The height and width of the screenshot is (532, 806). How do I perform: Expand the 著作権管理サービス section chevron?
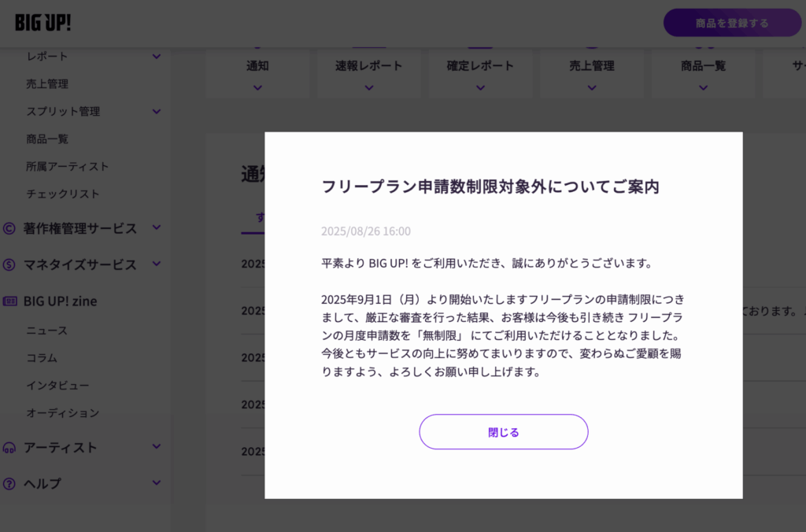point(156,228)
